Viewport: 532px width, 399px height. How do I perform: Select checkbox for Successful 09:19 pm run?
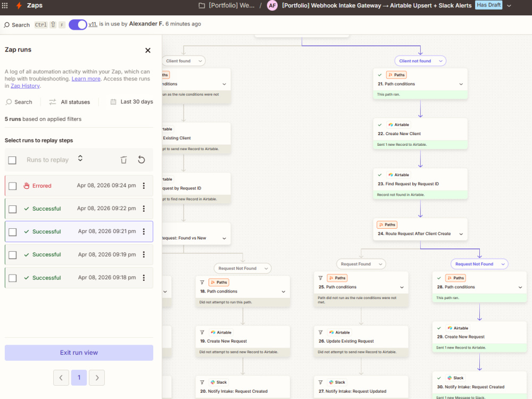13,255
